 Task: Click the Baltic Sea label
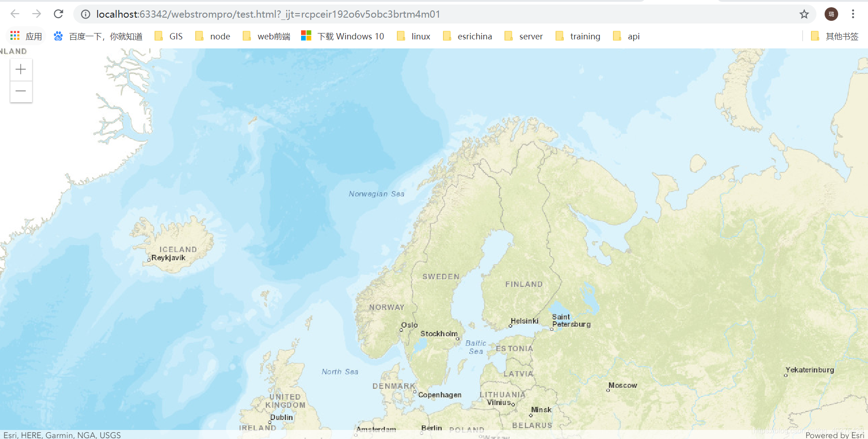coord(476,347)
